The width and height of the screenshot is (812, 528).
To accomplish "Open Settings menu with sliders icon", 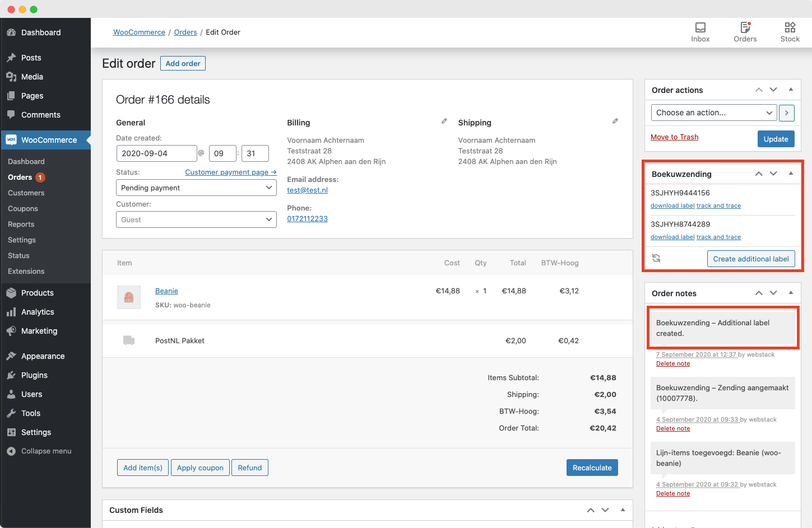I will (45, 432).
